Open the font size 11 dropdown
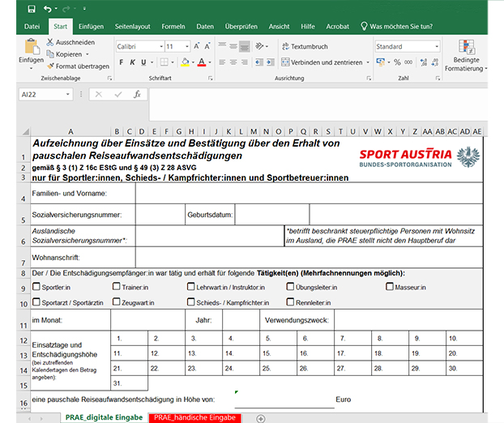 pos(186,47)
